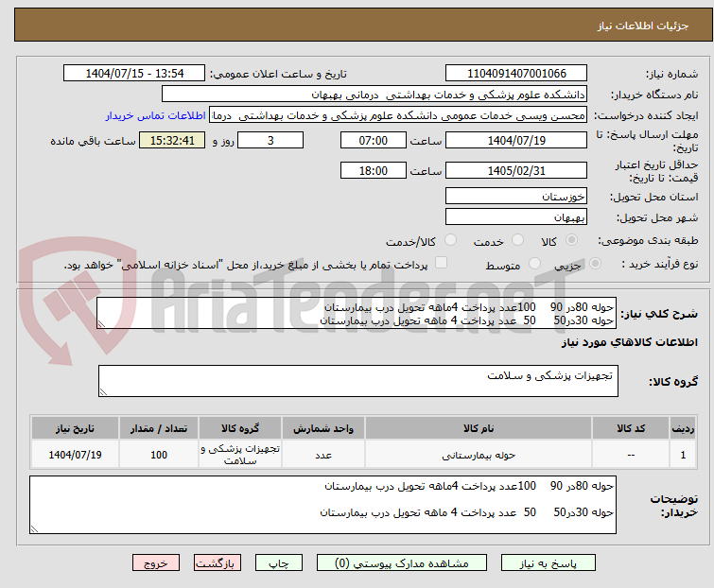Click the نام کالا column header
The width and height of the screenshot is (714, 588).
(x=479, y=428)
